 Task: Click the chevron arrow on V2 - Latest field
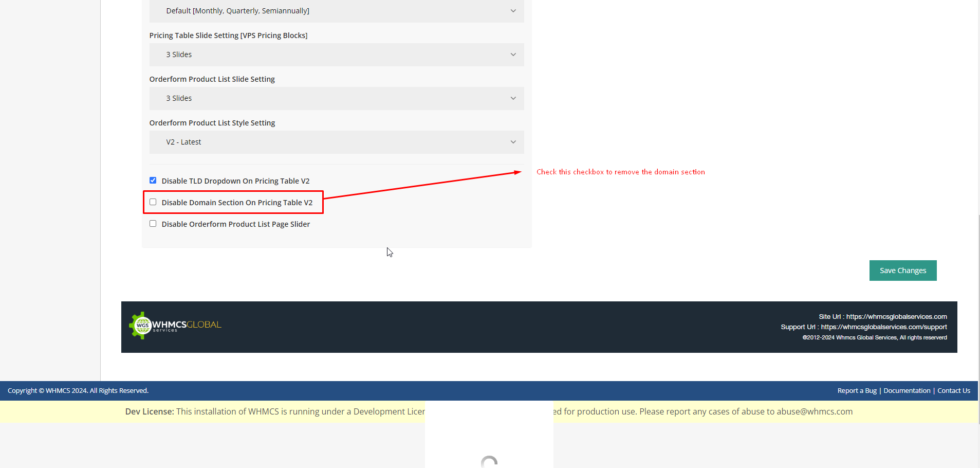pyautogui.click(x=513, y=142)
